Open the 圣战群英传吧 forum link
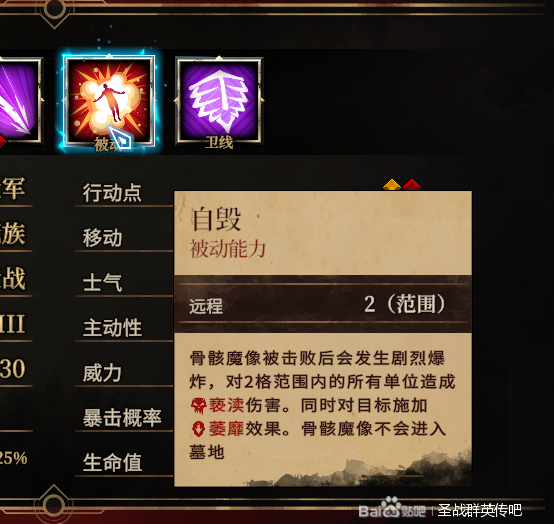Viewport: 554px width, 524px height. coord(479,510)
